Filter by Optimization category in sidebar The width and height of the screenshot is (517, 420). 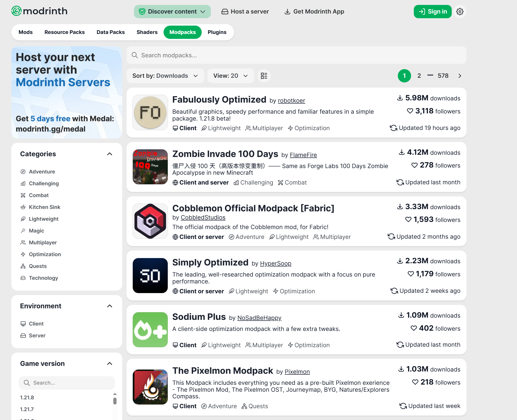(41, 254)
